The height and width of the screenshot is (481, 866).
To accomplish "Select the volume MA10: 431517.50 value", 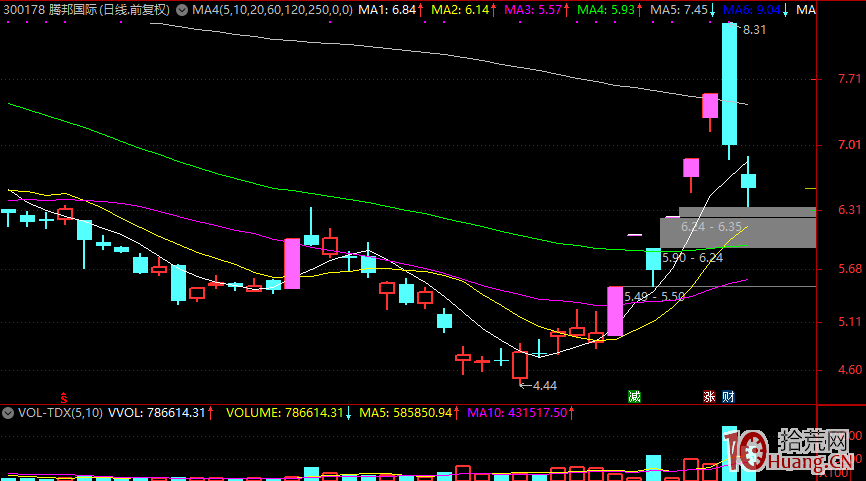I will pyautogui.click(x=517, y=413).
